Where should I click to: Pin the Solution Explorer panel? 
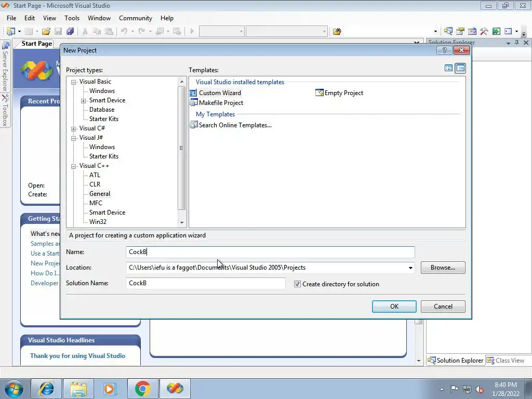pyautogui.click(x=517, y=43)
